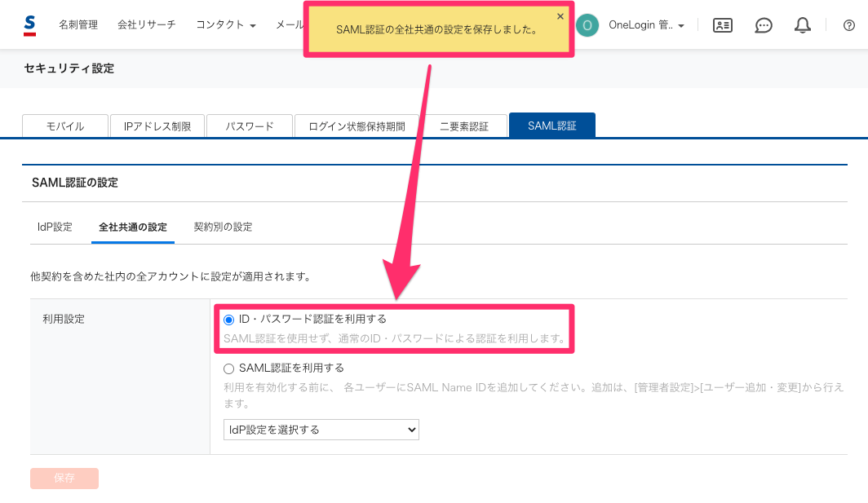The width and height of the screenshot is (868, 503).
Task: Open 名刺管理 in the top navigation
Action: (x=78, y=25)
